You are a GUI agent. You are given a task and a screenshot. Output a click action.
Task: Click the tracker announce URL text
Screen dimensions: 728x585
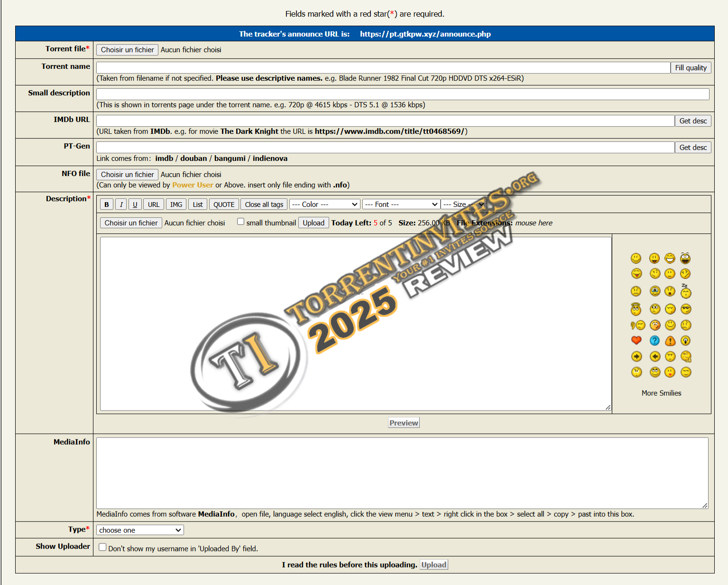point(425,34)
